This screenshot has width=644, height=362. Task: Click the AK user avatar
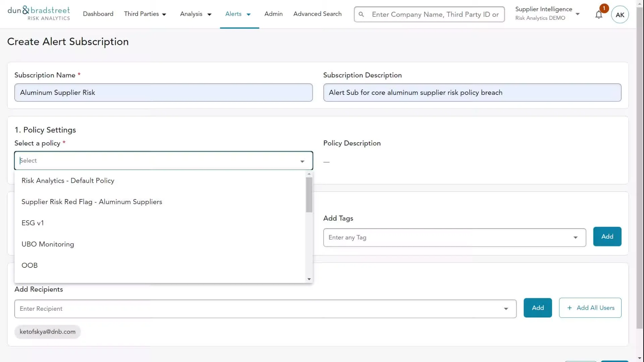pyautogui.click(x=620, y=15)
